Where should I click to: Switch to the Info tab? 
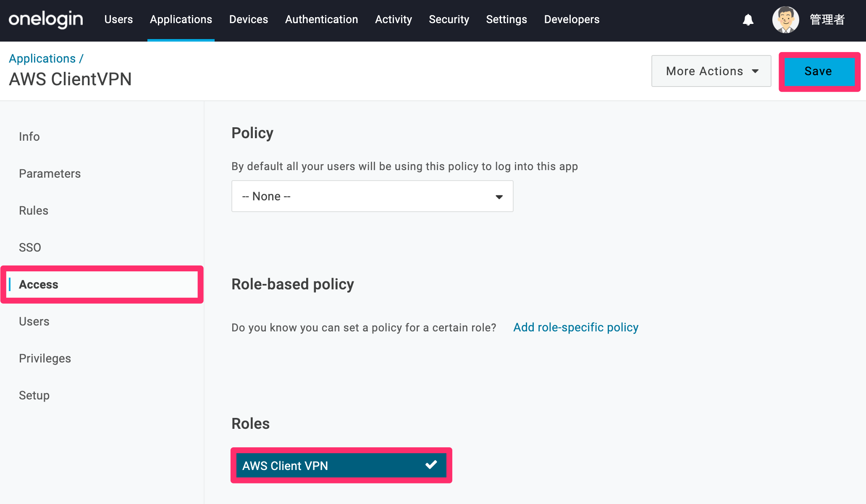click(x=29, y=136)
